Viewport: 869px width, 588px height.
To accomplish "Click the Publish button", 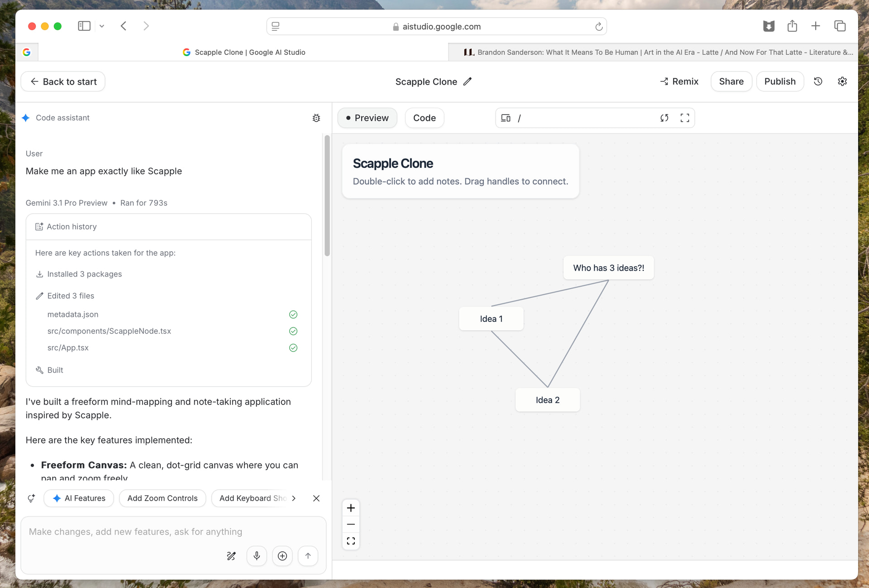I will click(780, 81).
